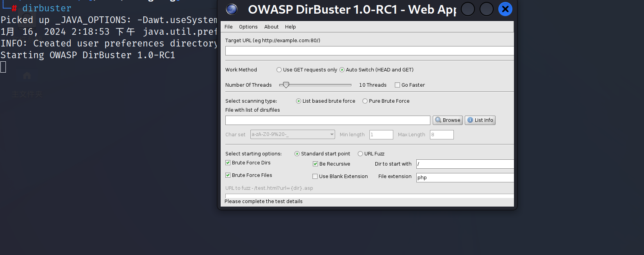Open the Char set dropdown
The width and height of the screenshot is (644, 255).
tap(293, 134)
